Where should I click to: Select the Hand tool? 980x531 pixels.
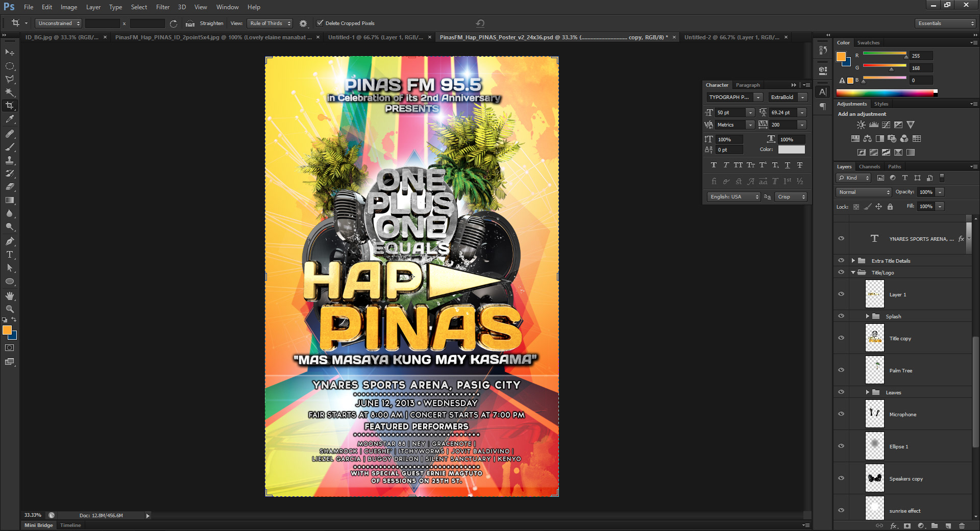click(x=10, y=296)
